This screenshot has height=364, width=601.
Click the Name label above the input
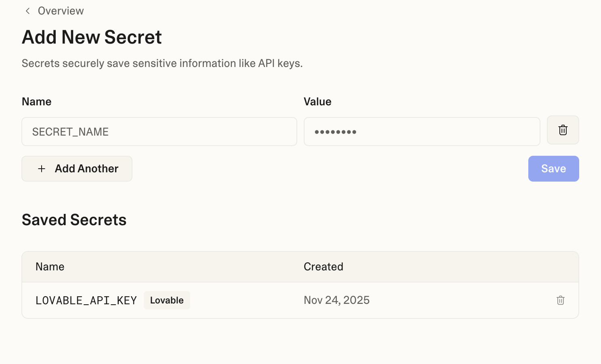[37, 102]
